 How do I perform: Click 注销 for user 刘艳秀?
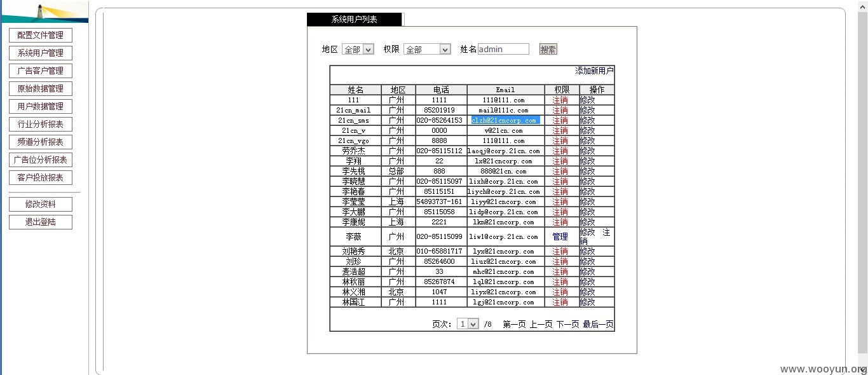(560, 252)
